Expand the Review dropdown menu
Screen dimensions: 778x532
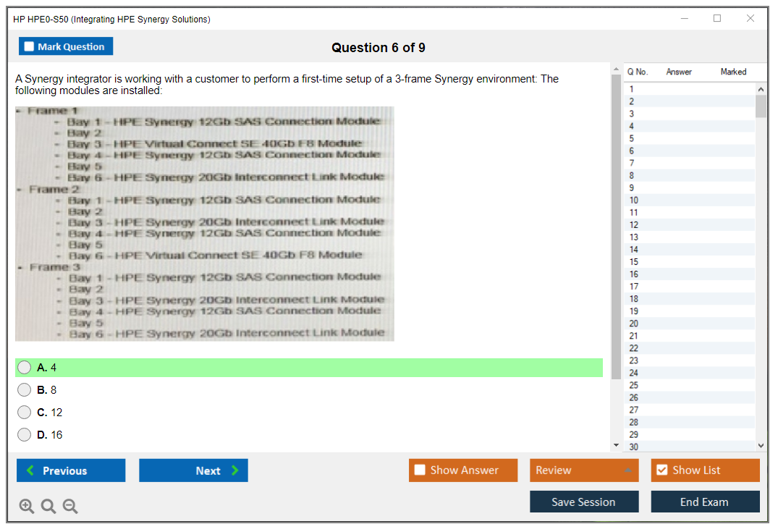(584, 470)
